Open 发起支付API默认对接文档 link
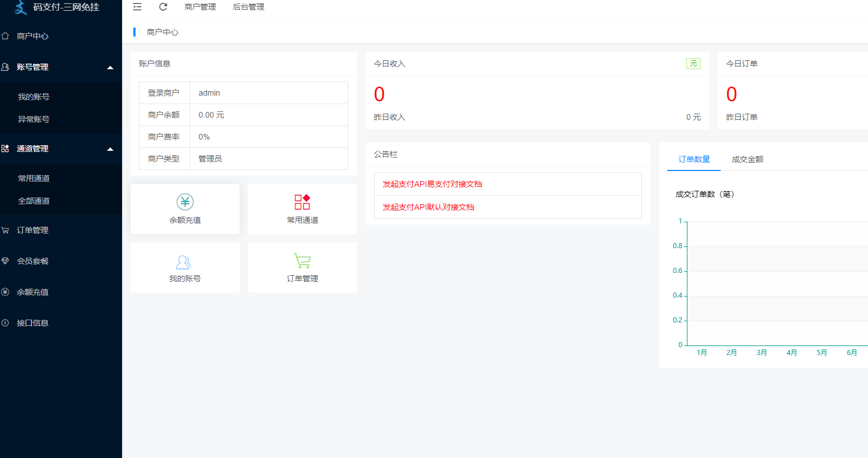Screen dimensions: 868x458 click(x=428, y=207)
